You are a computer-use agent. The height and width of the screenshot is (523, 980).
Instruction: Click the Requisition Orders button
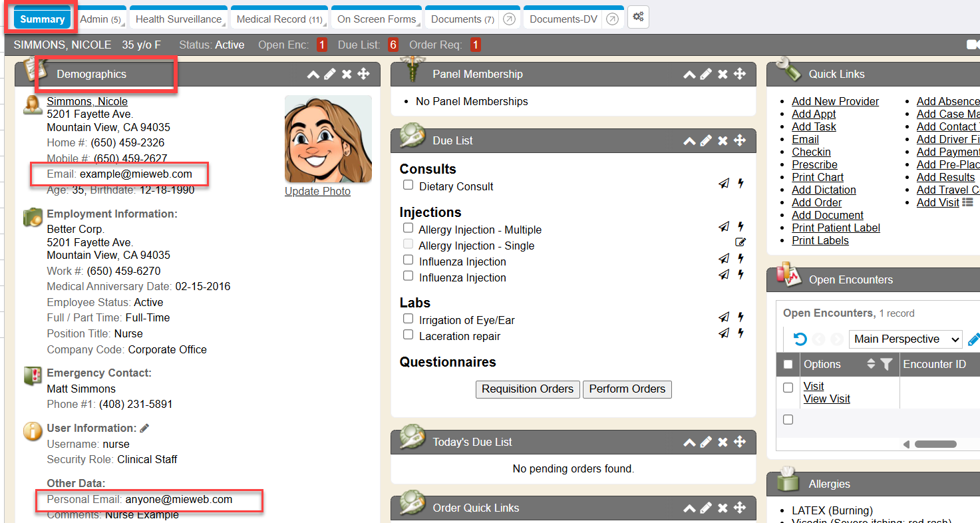click(528, 389)
